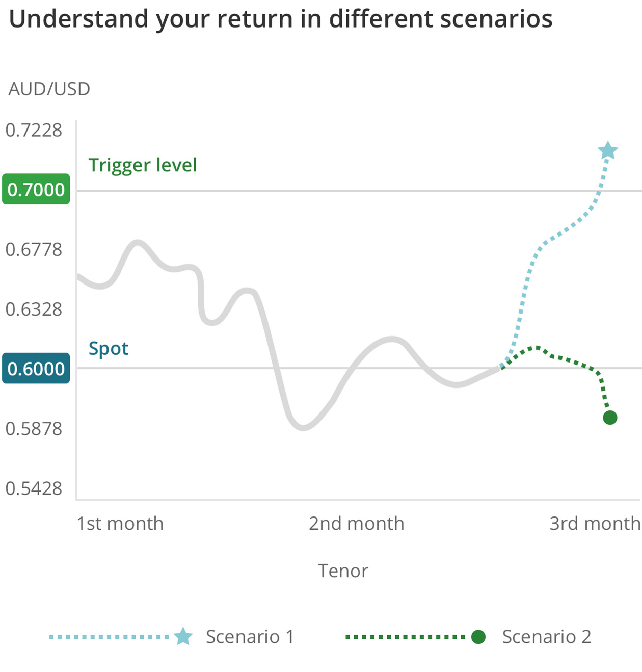Viewport: 642px width, 672px height.
Task: Click the Spot label above the line
Action: tap(109, 349)
